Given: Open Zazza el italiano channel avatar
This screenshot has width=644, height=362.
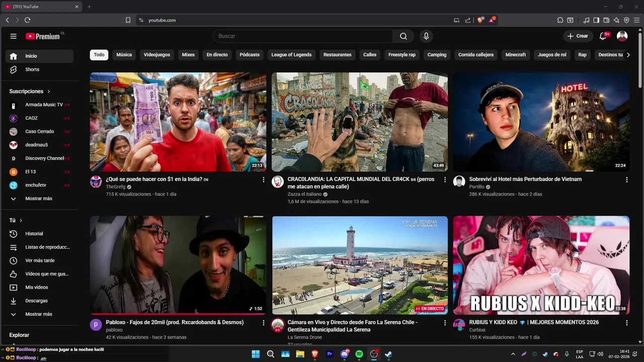Looking at the screenshot, I should 278,182.
